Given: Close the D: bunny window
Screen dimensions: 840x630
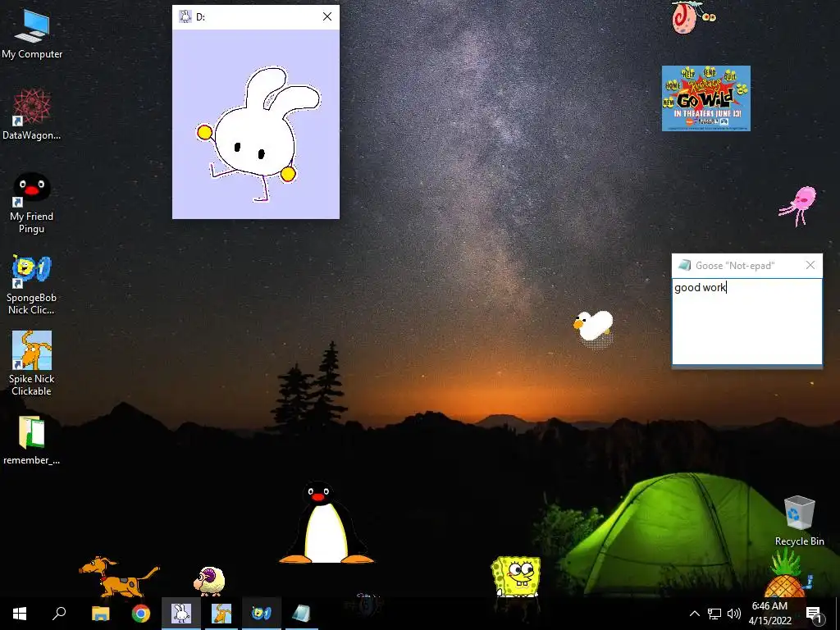Looking at the screenshot, I should pos(327,16).
